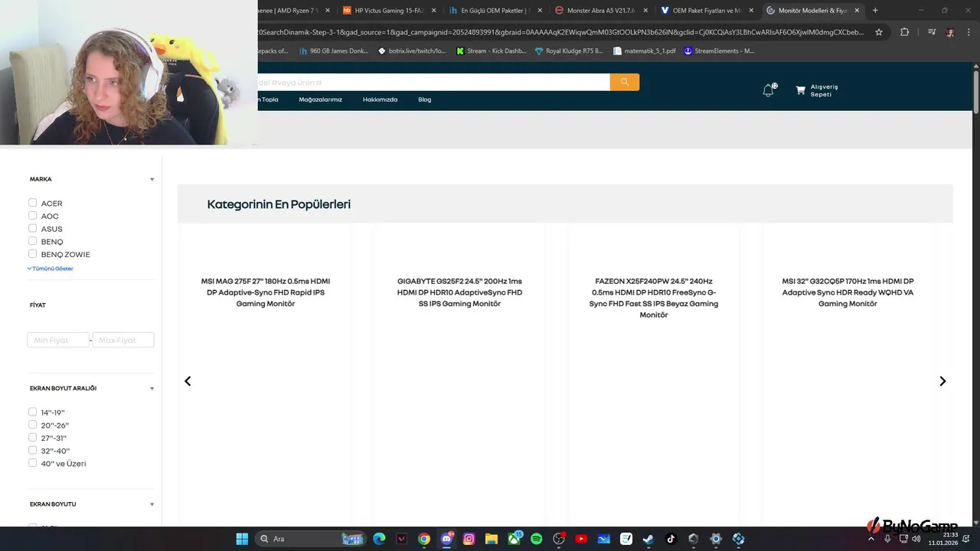Open the Windows Start menu
Viewport: 980px width, 551px height.
pos(242,539)
